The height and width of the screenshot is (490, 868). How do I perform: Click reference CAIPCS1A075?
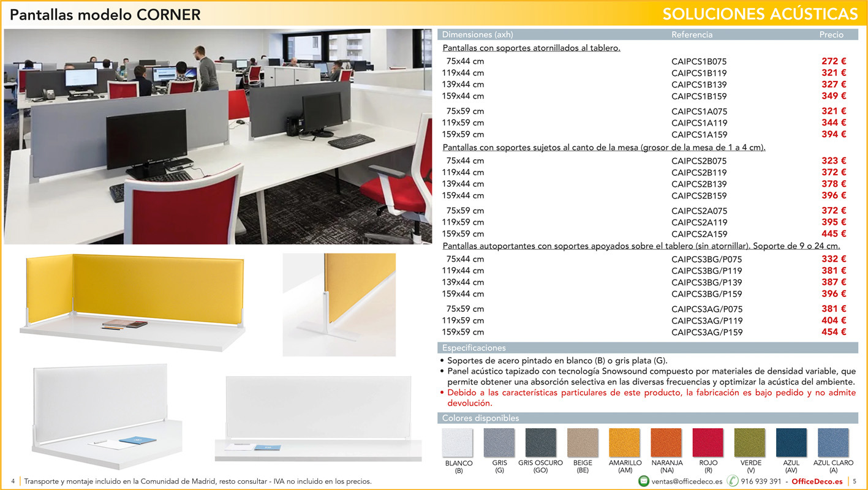click(x=699, y=111)
